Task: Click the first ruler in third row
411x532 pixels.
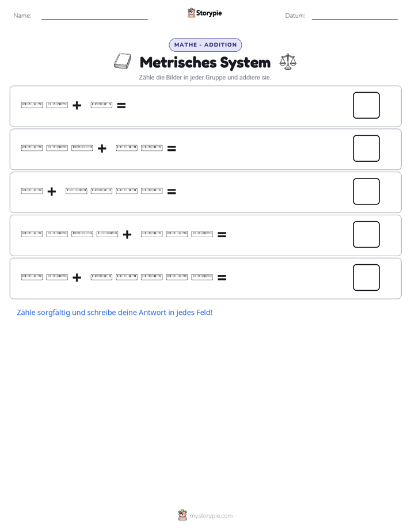Action: coord(32,191)
